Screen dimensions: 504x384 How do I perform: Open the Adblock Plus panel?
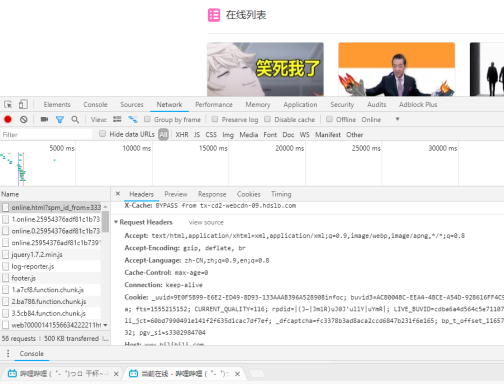(x=418, y=105)
